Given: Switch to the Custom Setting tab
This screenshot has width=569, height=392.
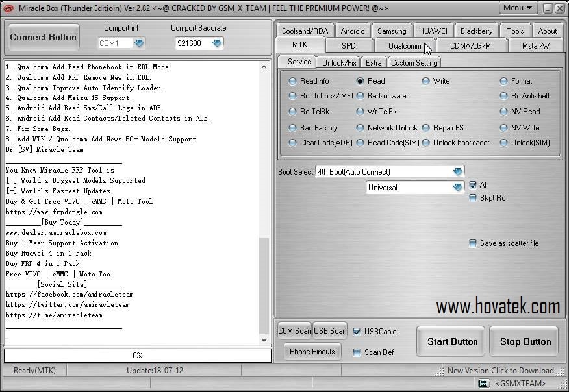Looking at the screenshot, I should [x=414, y=62].
